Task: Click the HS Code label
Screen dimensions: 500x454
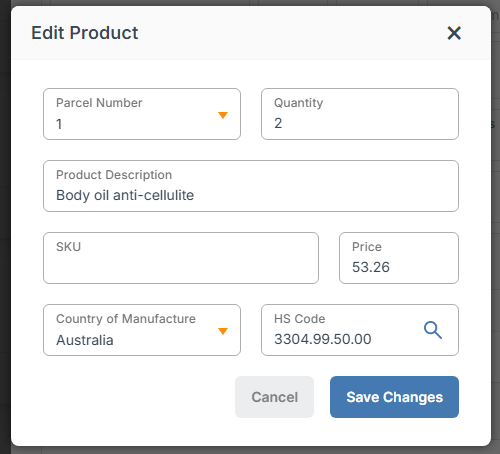Action: [x=300, y=319]
